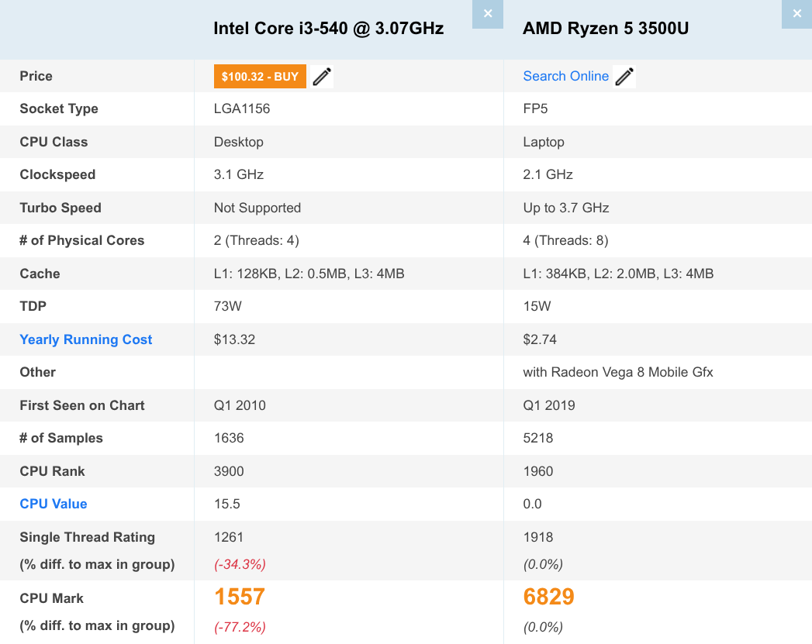Click AMD's yearly cost value $2.74
The width and height of the screenshot is (812, 644).
pos(538,339)
